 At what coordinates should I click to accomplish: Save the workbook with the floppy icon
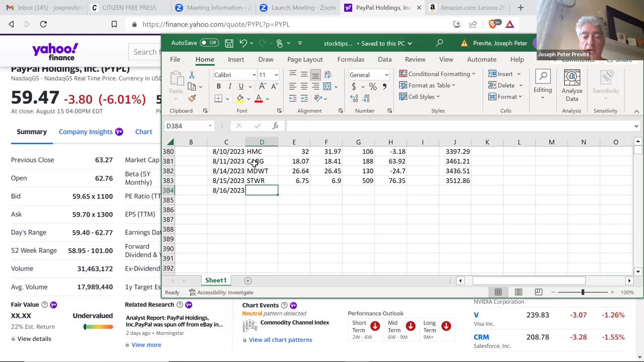229,43
